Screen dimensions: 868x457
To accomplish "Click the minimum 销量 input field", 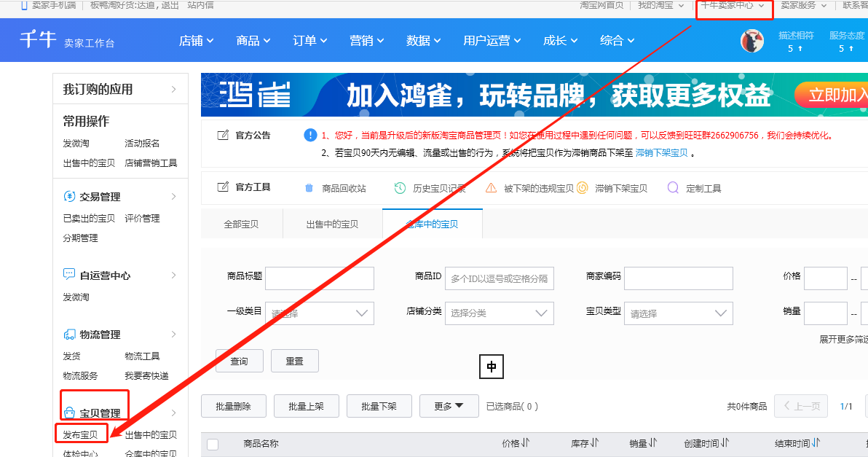I will pos(825,313).
